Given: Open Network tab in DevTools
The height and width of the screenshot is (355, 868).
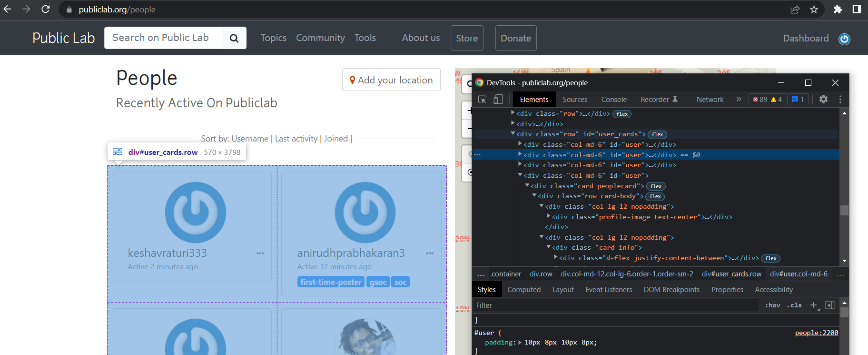Looking at the screenshot, I should click(710, 99).
